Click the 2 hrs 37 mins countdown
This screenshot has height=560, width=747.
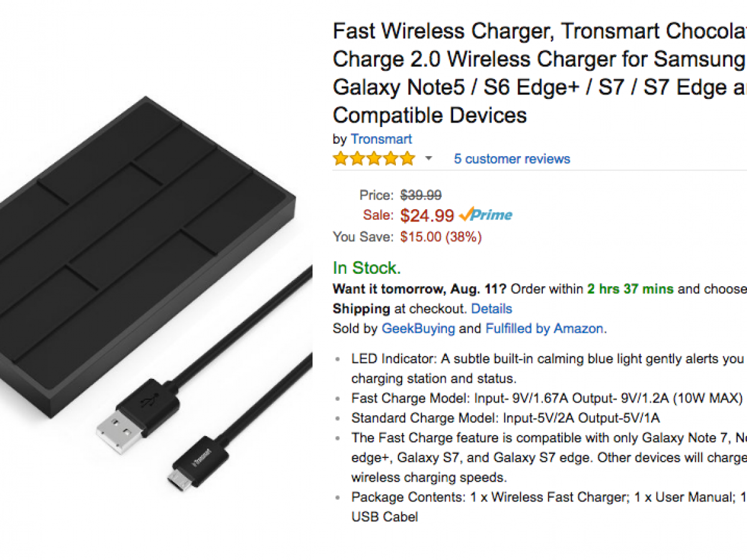point(630,289)
